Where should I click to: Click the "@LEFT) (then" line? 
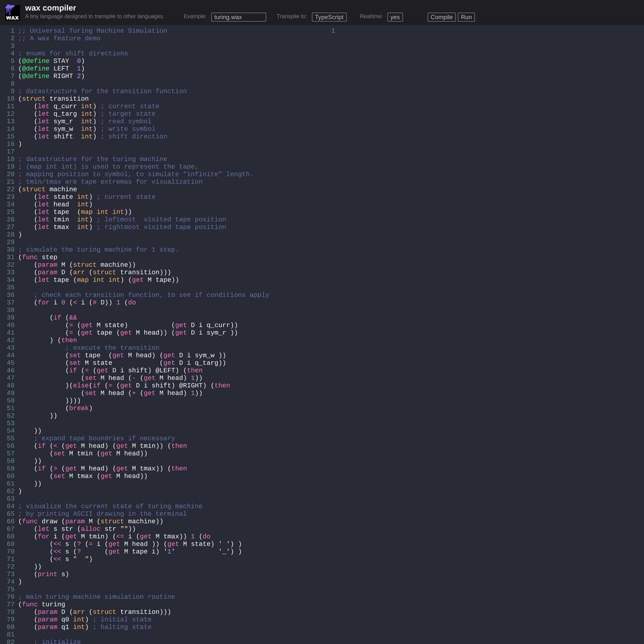pos(134,370)
